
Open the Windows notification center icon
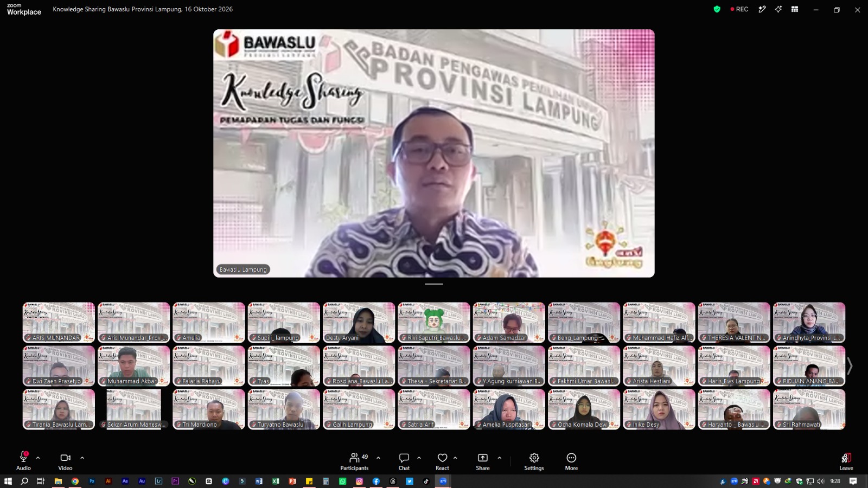853,481
